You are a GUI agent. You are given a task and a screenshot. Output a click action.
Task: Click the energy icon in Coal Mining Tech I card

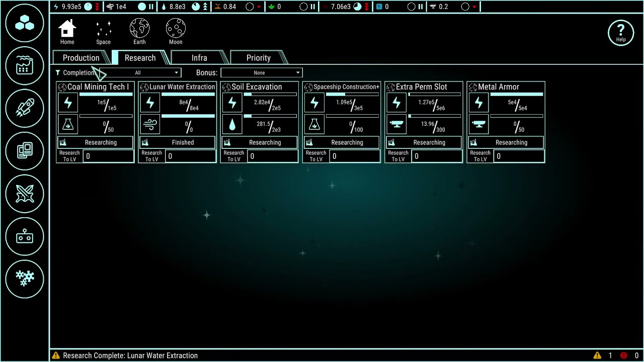pos(68,103)
